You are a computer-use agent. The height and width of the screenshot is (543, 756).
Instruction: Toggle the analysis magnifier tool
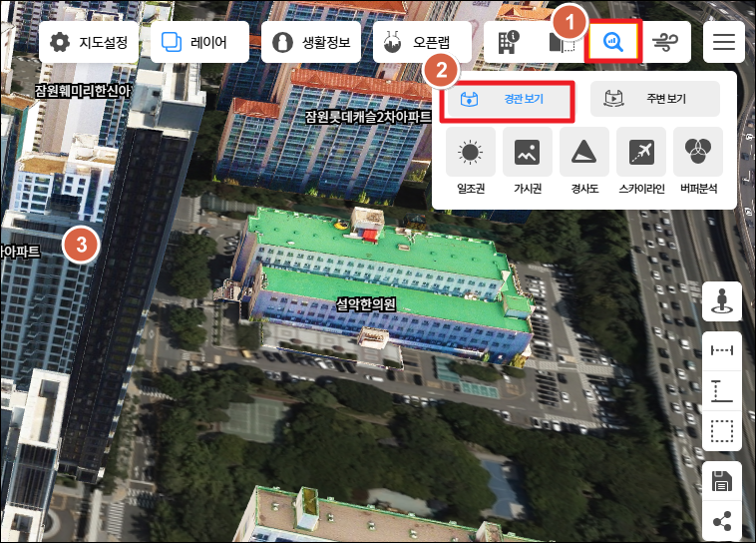pos(612,42)
